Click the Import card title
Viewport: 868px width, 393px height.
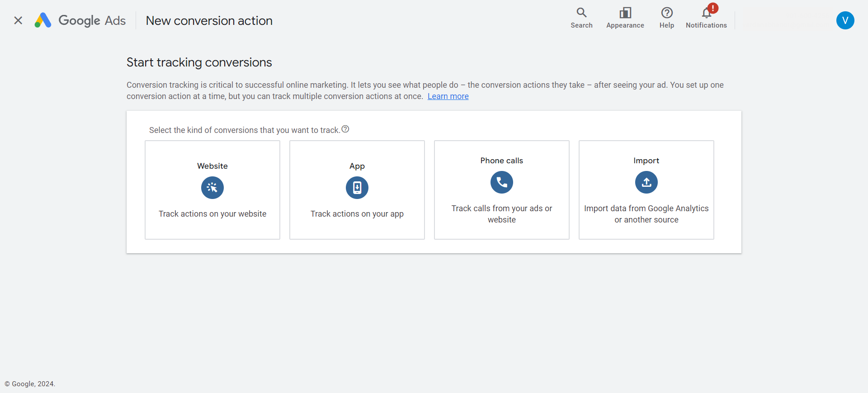click(x=646, y=161)
